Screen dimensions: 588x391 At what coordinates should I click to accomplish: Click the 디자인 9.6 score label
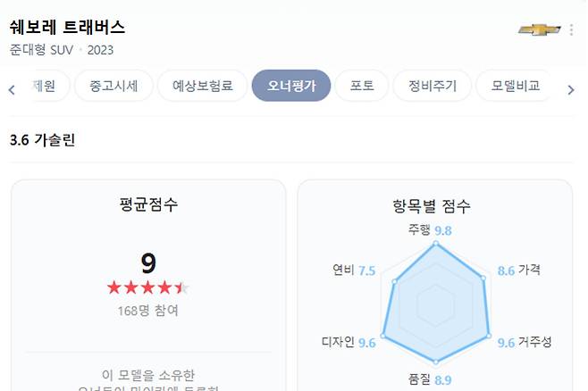tap(348, 342)
